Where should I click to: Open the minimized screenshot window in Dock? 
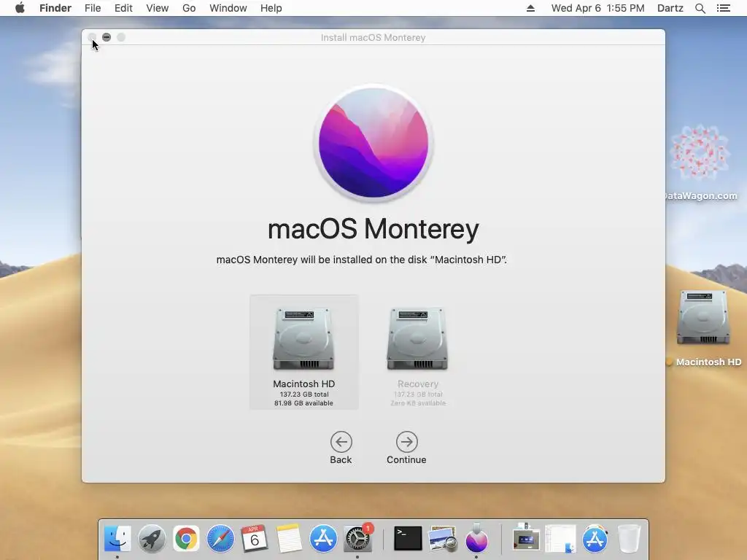(x=526, y=539)
